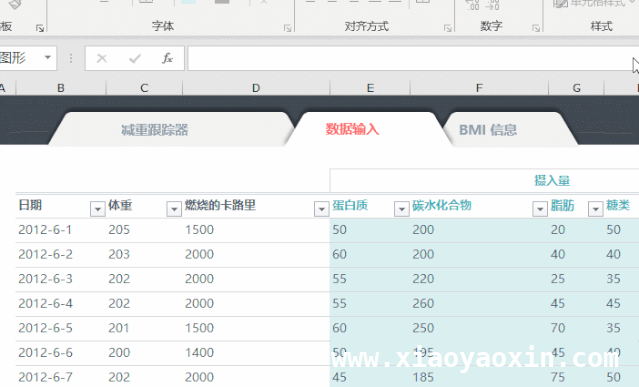Switch to the 减重跟踪器 tab
This screenshot has height=387, width=639.
coord(155,130)
